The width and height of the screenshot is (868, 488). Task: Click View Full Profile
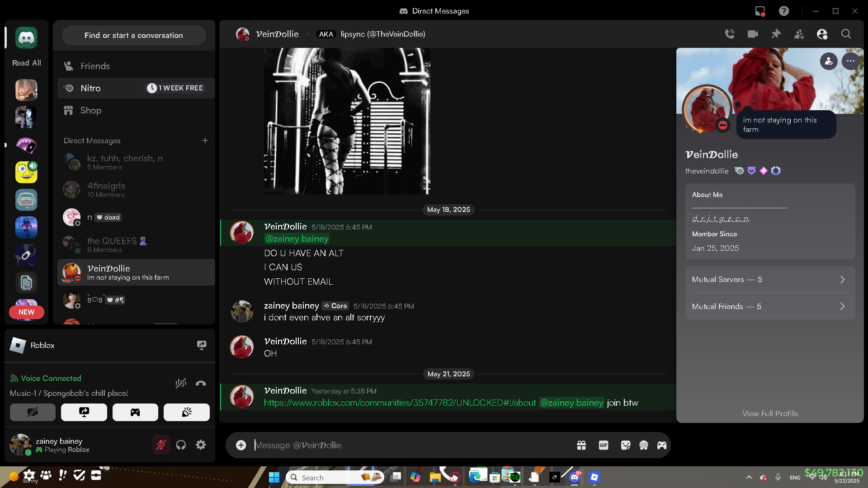770,413
